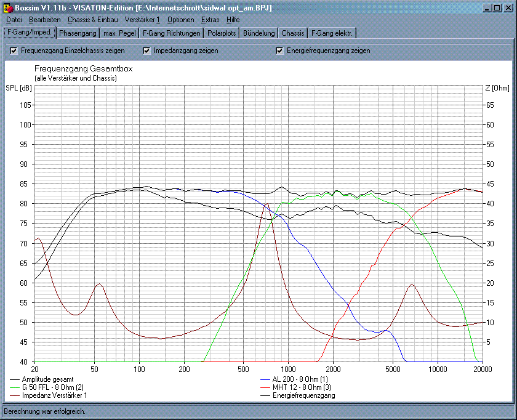The width and height of the screenshot is (517, 420).
Task: Select the max. Pegel tab
Action: pos(119,33)
